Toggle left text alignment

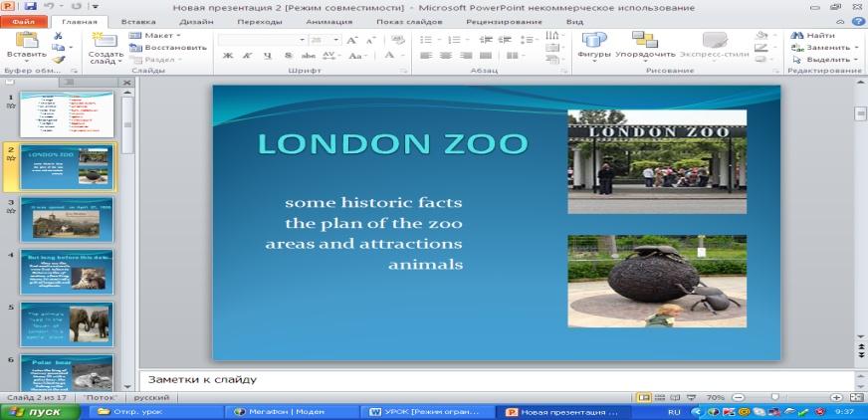tap(425, 56)
